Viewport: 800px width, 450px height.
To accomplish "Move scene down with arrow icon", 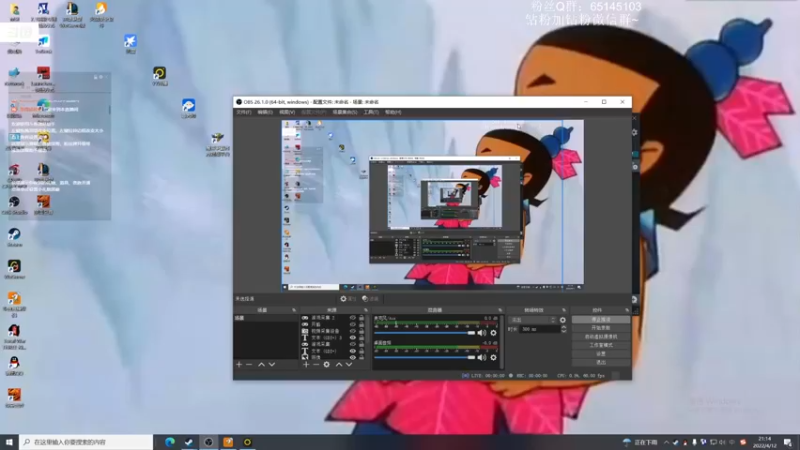I will 271,365.
